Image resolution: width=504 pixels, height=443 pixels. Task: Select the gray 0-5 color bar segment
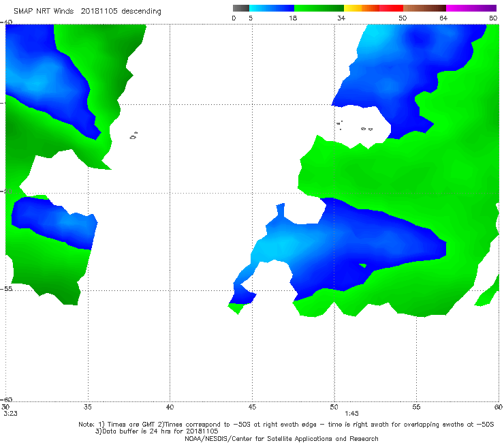pos(241,8)
